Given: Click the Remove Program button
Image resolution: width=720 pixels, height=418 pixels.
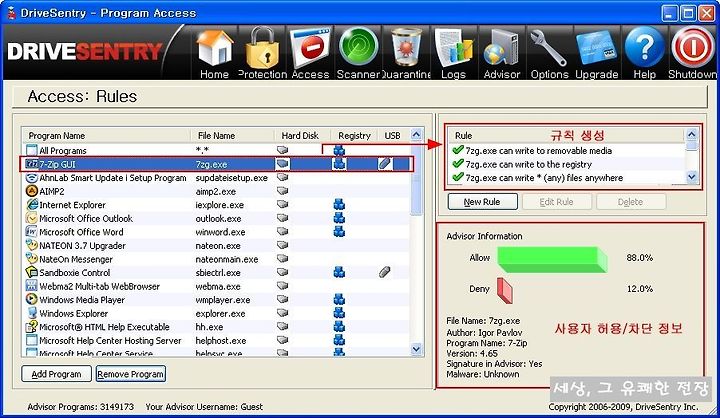Looking at the screenshot, I should pyautogui.click(x=130, y=374).
